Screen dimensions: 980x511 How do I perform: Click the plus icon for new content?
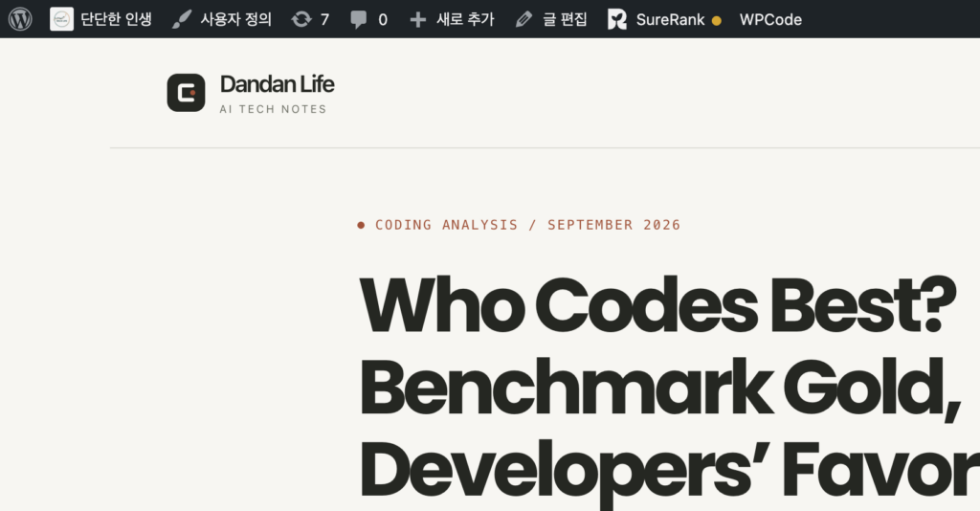[x=417, y=20]
